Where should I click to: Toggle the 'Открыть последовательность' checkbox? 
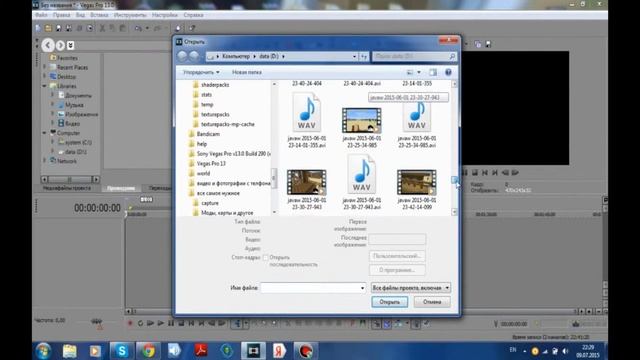point(266,258)
